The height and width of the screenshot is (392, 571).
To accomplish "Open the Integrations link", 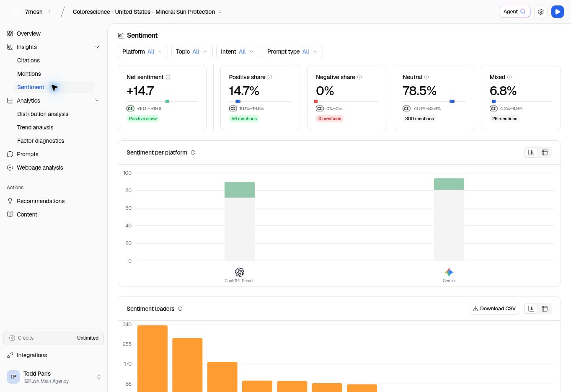I will pos(32,355).
